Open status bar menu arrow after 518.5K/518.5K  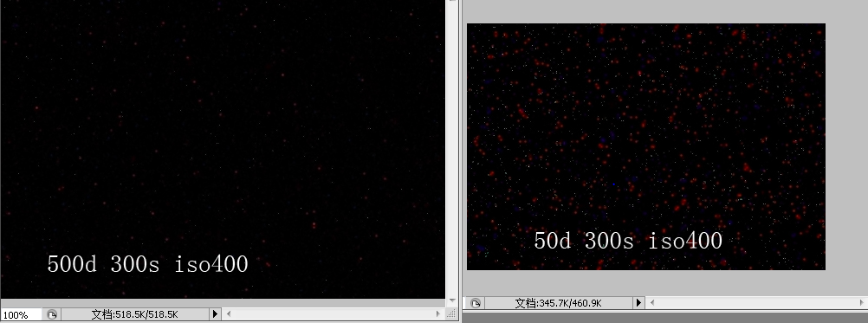coord(215,314)
